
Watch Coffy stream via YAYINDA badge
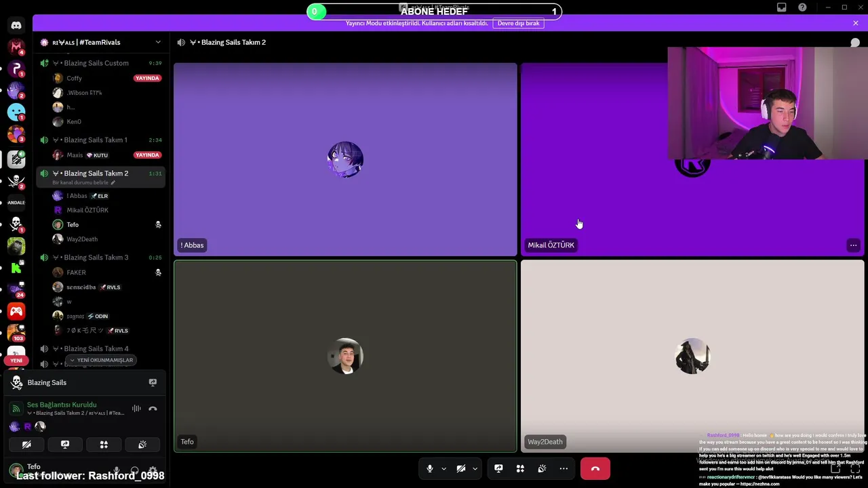tap(147, 78)
